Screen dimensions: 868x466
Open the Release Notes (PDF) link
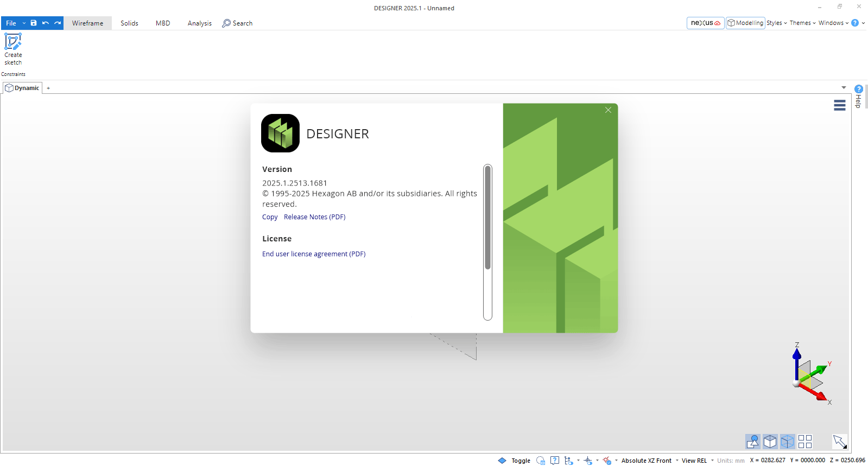coord(315,217)
